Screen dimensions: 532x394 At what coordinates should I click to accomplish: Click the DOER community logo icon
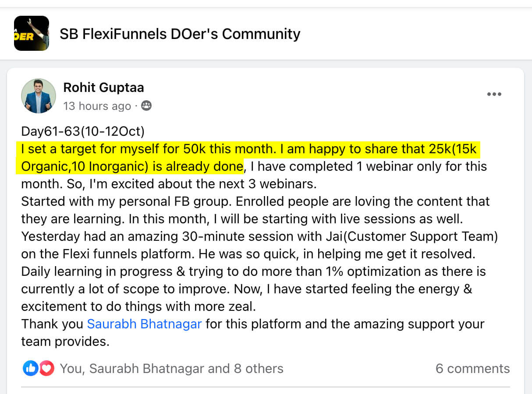point(32,33)
